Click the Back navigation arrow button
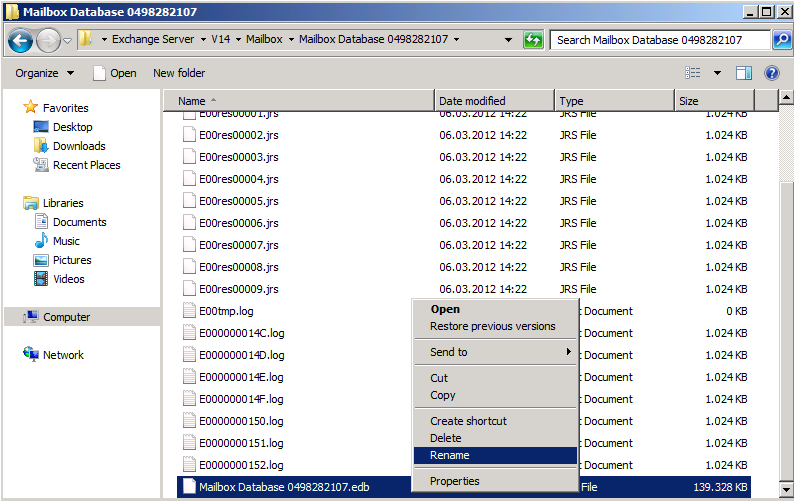This screenshot has height=501, width=794. click(x=20, y=40)
